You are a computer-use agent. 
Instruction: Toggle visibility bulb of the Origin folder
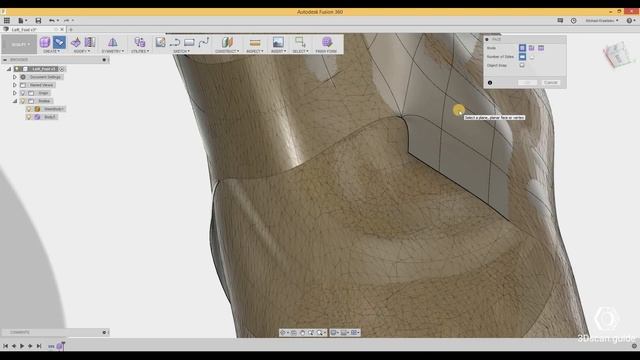23,93
